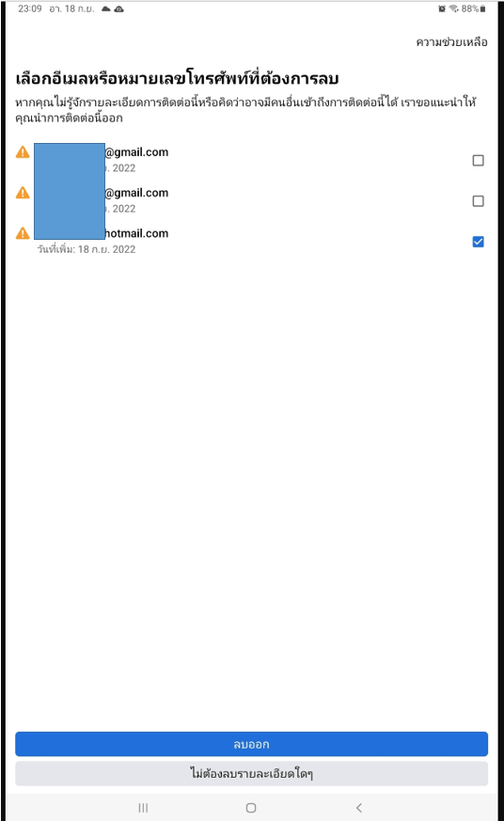Check the first gmail.com checkbox
504x821 pixels.
pyautogui.click(x=478, y=160)
